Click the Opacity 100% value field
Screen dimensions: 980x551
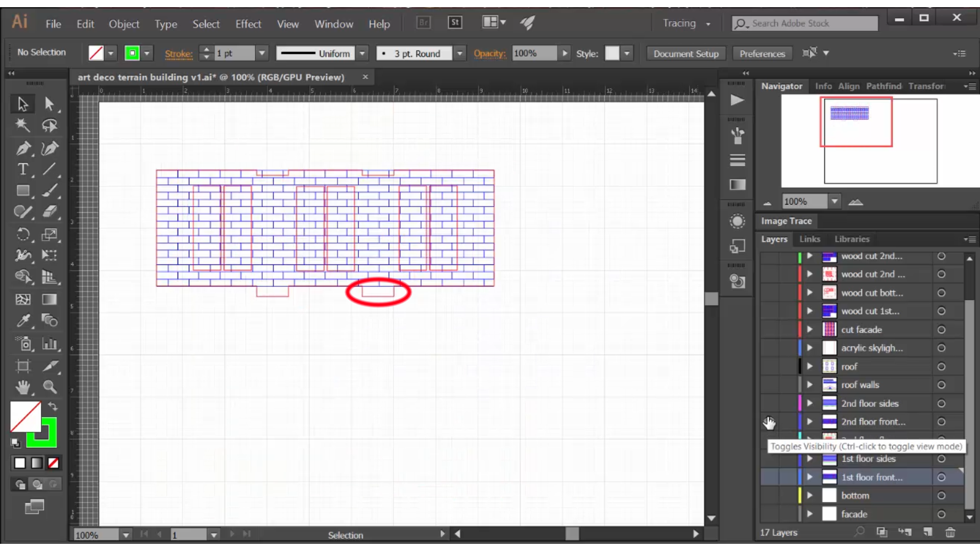point(534,53)
